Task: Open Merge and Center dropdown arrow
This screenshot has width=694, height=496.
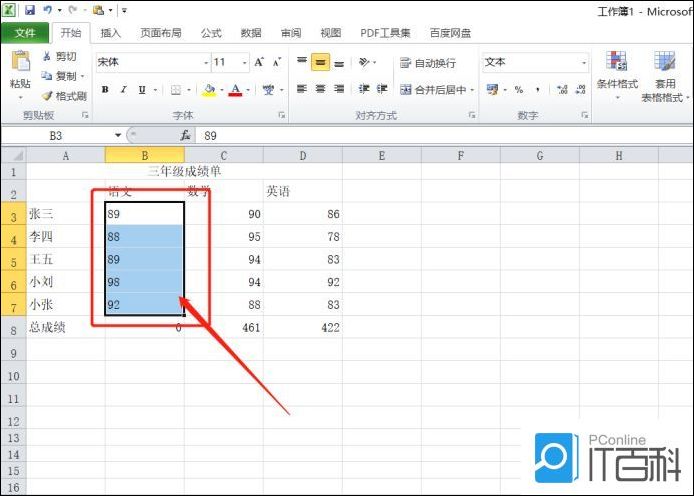Action: click(472, 90)
